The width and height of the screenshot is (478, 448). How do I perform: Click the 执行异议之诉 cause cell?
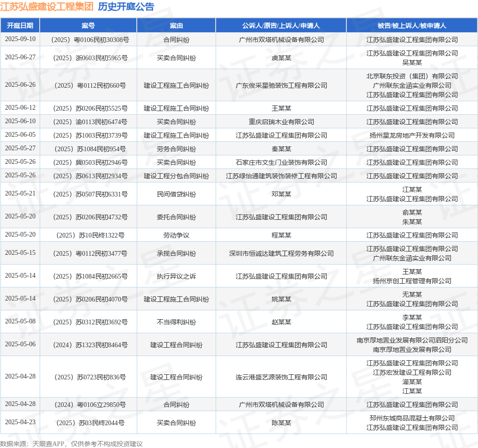pyautogui.click(x=176, y=276)
